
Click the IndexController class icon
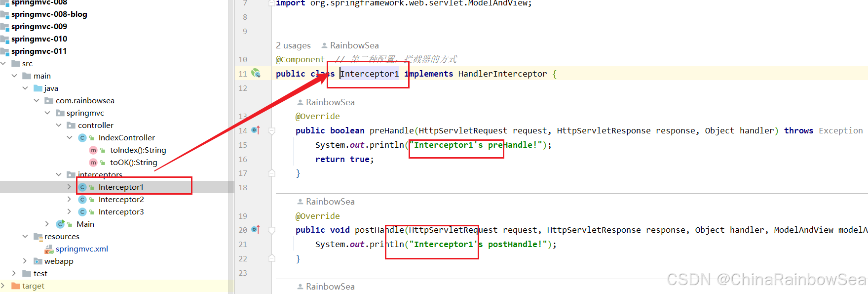click(x=82, y=138)
